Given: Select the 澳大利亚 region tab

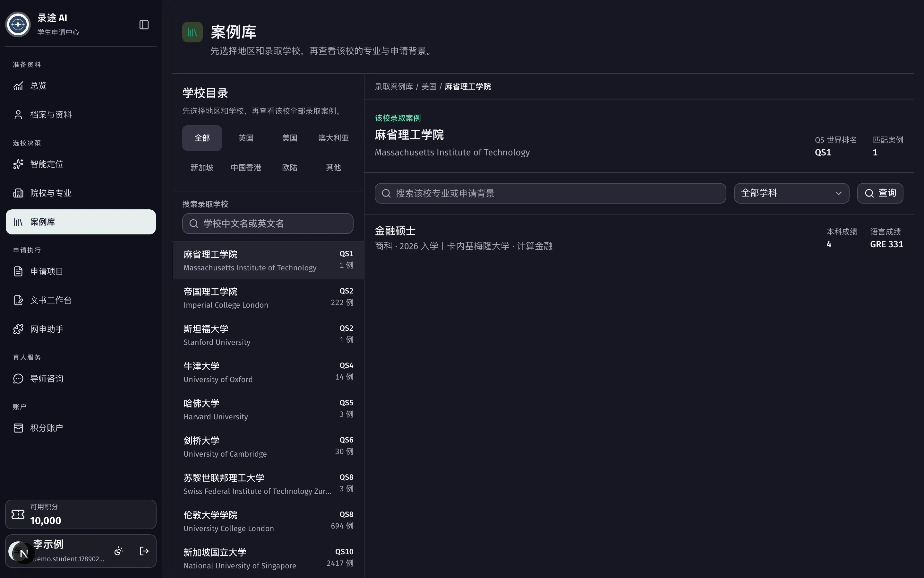Looking at the screenshot, I should point(333,138).
